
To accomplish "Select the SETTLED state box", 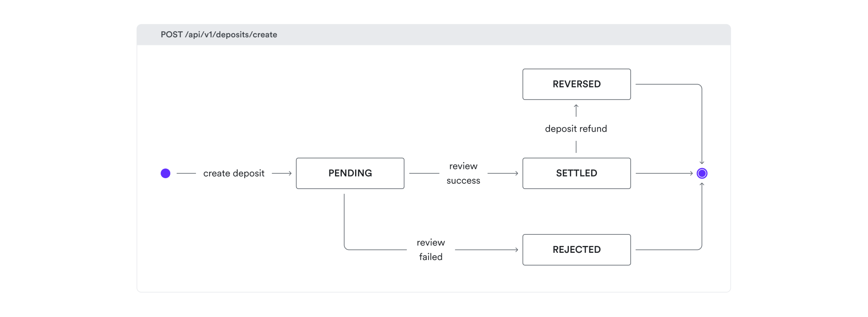I will click(x=577, y=173).
